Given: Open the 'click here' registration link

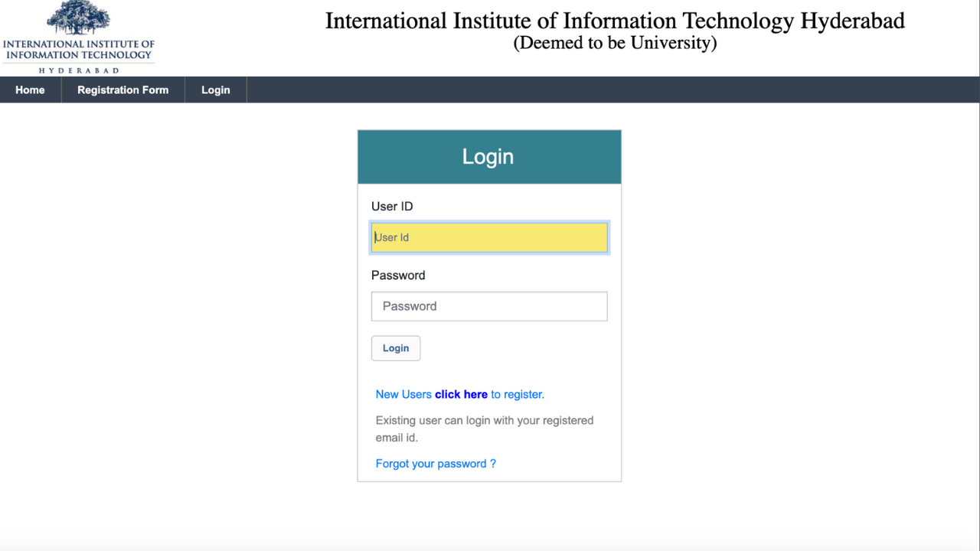Looking at the screenshot, I should point(462,394).
